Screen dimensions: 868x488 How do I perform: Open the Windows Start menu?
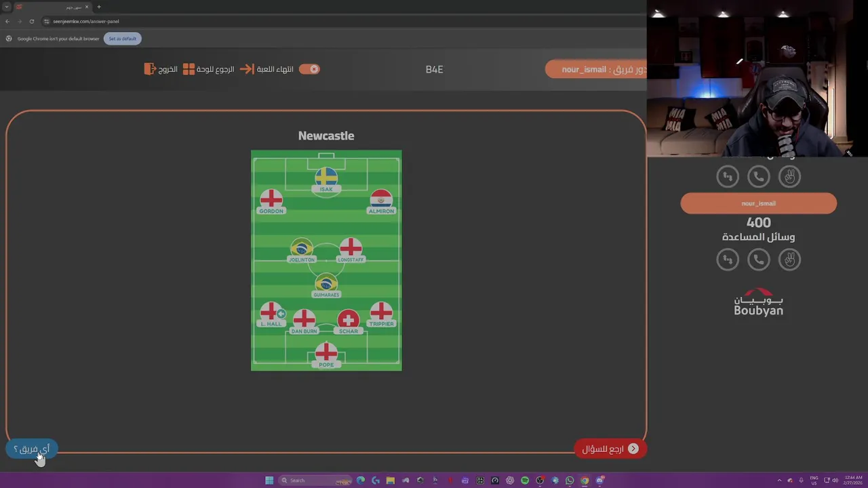[269, 481]
